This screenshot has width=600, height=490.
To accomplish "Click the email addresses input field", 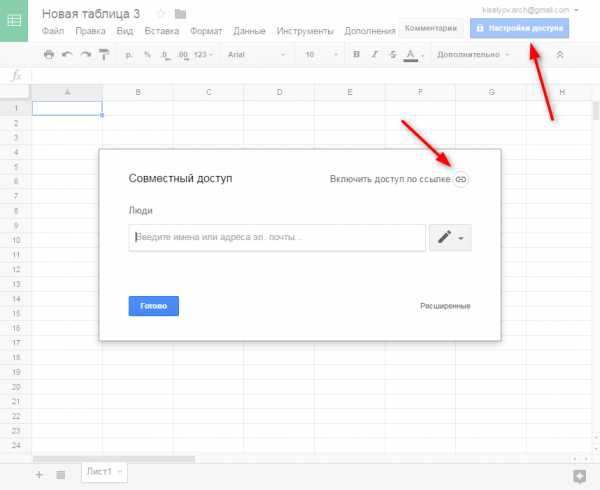I will 277,238.
